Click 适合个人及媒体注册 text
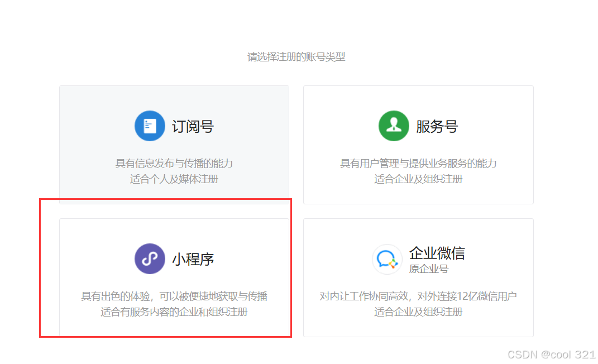This screenshot has height=364, width=598. 174,179
